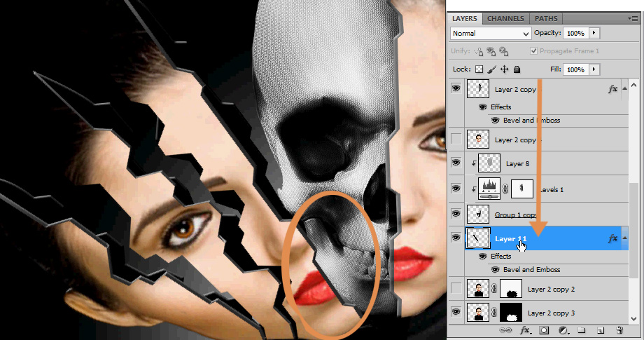Viewport: 644px width, 340px height.
Task: Hide Bevel and Emboss under top Layer 2 copy
Action: coord(496,121)
